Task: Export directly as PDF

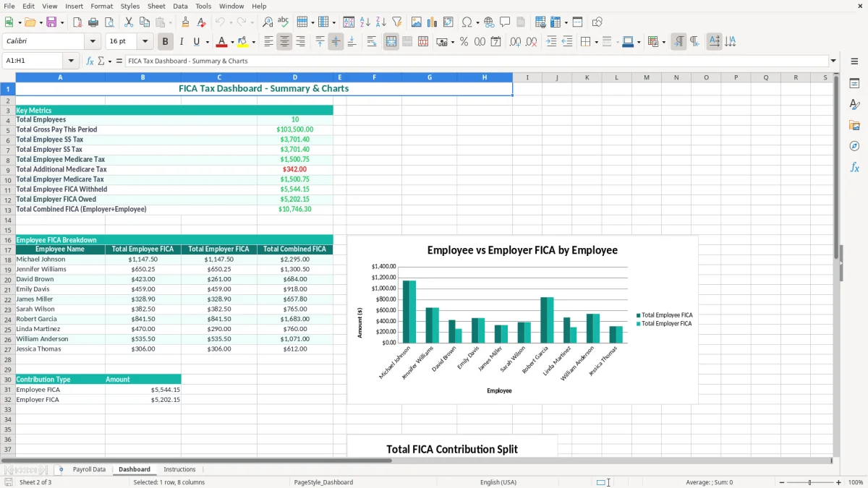Action: tap(77, 22)
